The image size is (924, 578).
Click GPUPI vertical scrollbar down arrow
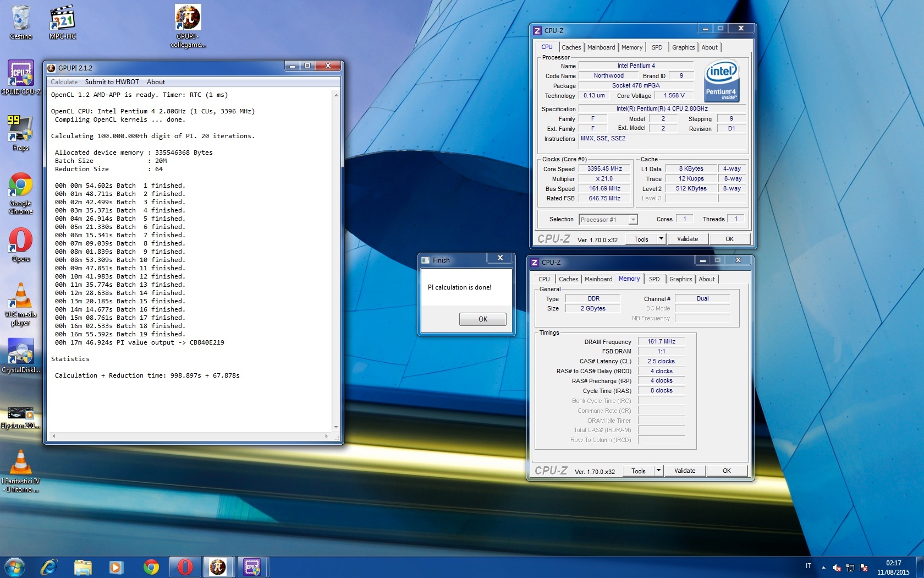336,427
